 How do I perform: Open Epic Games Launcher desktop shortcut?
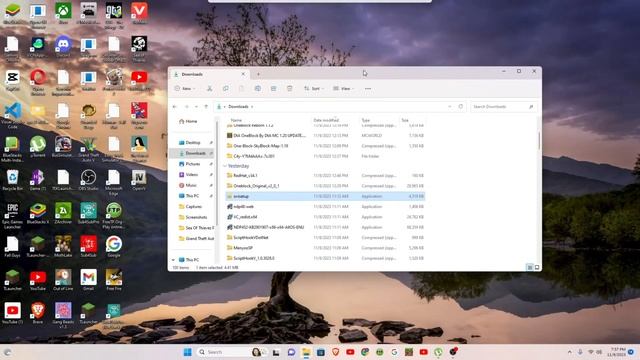point(13,216)
